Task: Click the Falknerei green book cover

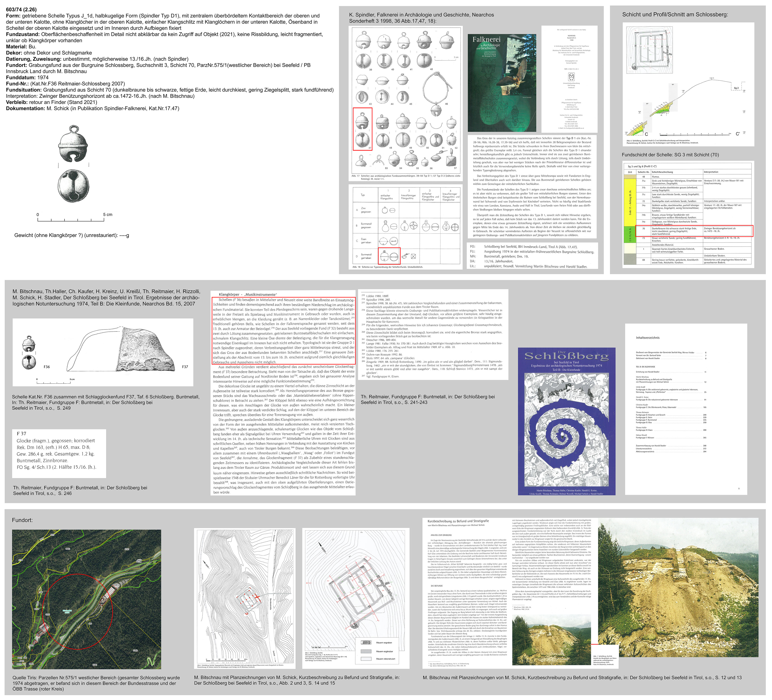Action: pyautogui.click(x=502, y=83)
